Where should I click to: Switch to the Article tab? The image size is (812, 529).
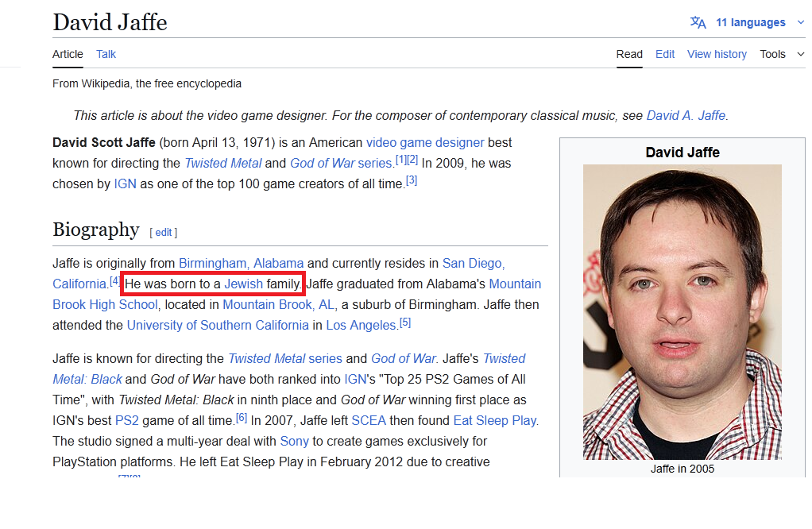68,54
